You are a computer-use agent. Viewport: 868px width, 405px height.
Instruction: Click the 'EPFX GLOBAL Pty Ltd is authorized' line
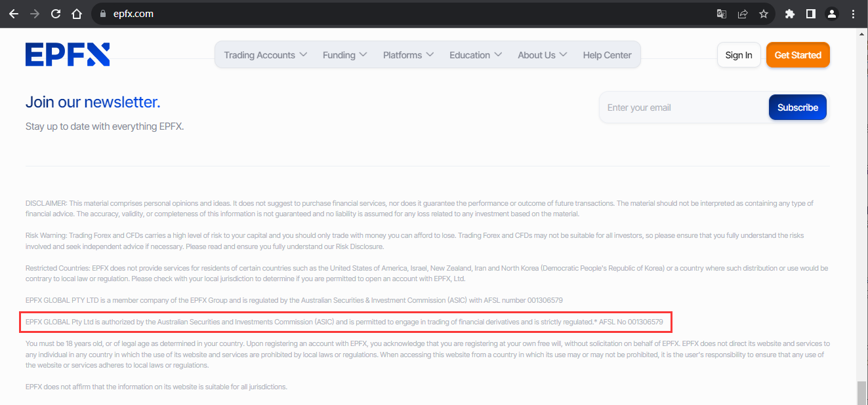(344, 322)
